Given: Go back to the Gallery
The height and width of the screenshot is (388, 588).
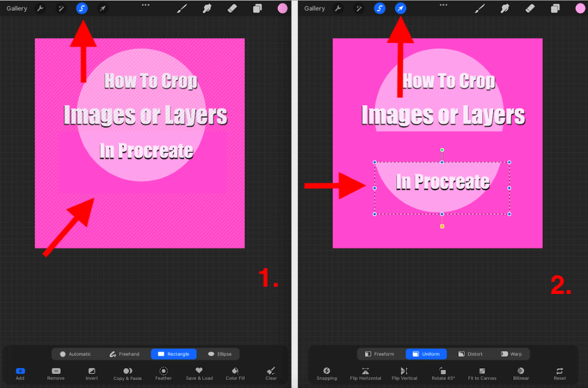Looking at the screenshot, I should pos(16,8).
